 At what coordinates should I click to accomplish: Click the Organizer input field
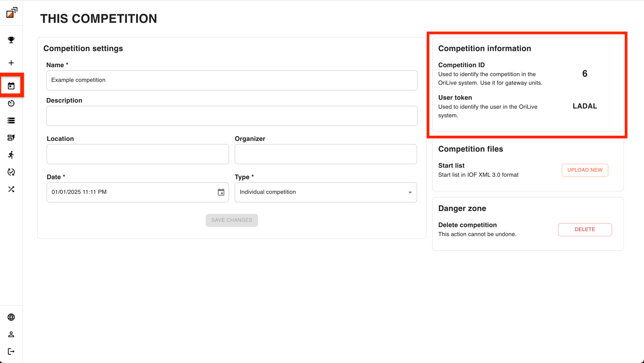326,154
